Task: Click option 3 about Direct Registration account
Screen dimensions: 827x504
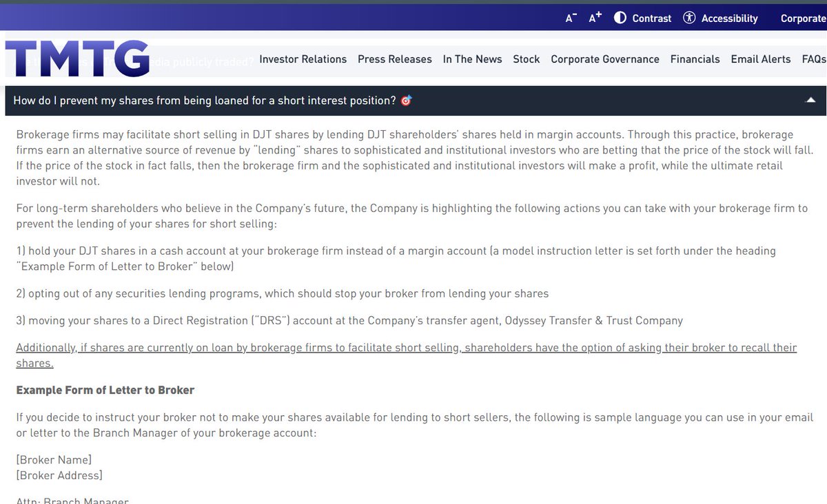Action: pyautogui.click(x=349, y=320)
